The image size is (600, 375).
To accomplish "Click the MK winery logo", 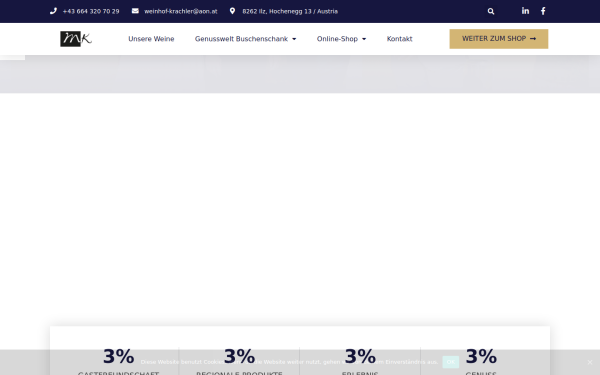I will [76, 39].
